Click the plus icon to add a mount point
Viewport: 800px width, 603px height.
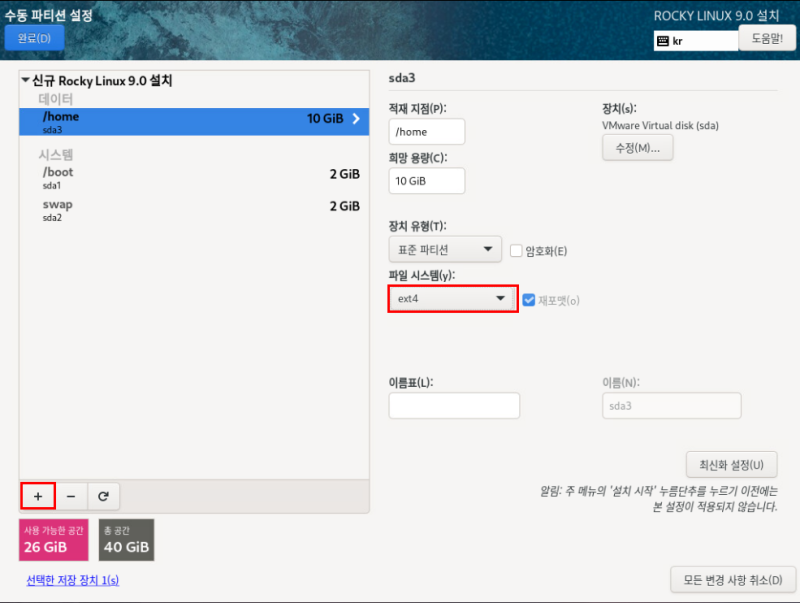coord(38,496)
